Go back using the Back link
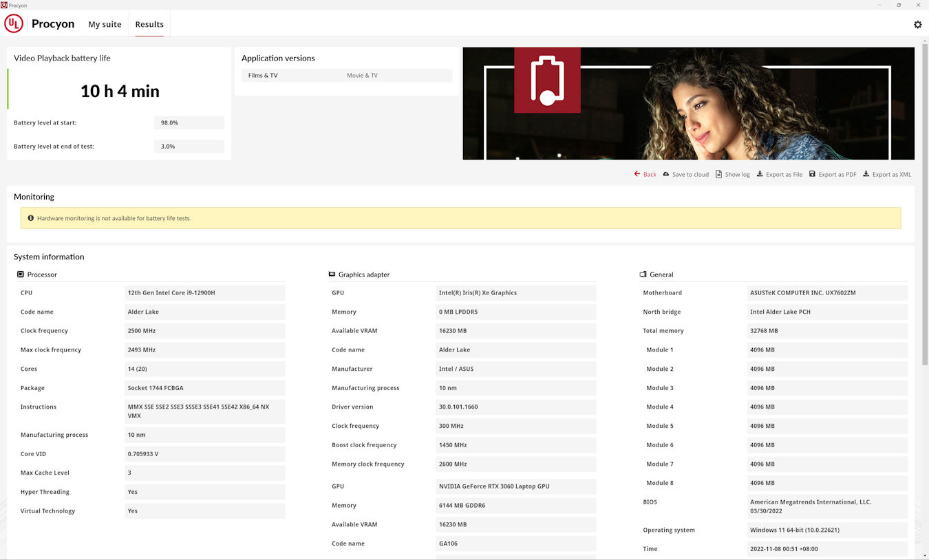Image resolution: width=929 pixels, height=560 pixels. pyautogui.click(x=650, y=175)
